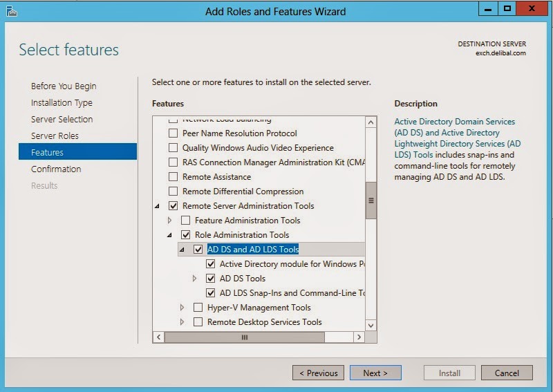
Task: Enable the Remote Assistance feature checkbox
Action: click(174, 177)
